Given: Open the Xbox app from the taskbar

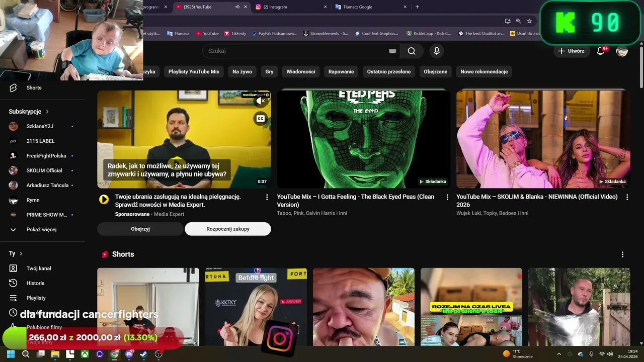Looking at the screenshot, I should click(85, 354).
